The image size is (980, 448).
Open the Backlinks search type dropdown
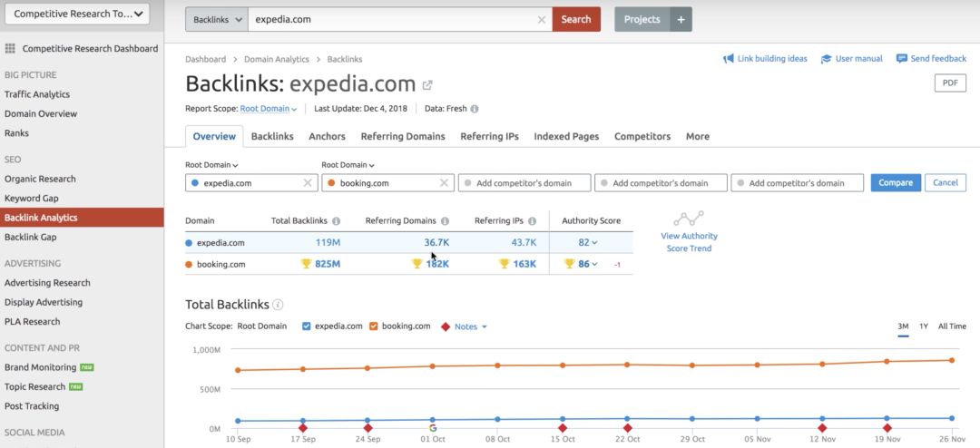pyautogui.click(x=216, y=19)
